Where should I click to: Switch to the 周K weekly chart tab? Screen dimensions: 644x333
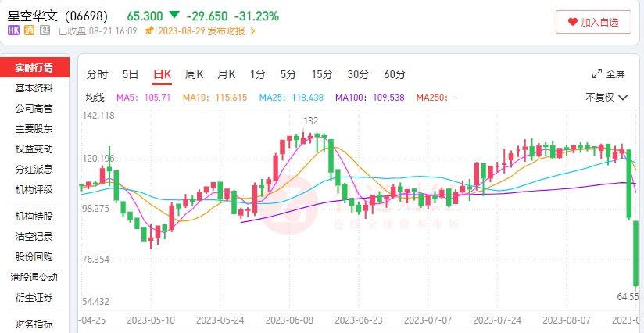194,74
